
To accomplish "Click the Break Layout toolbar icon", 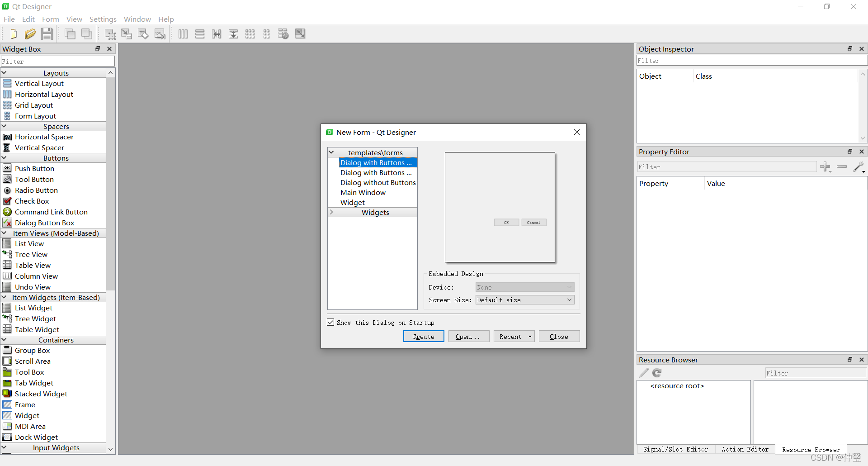I will (283, 34).
